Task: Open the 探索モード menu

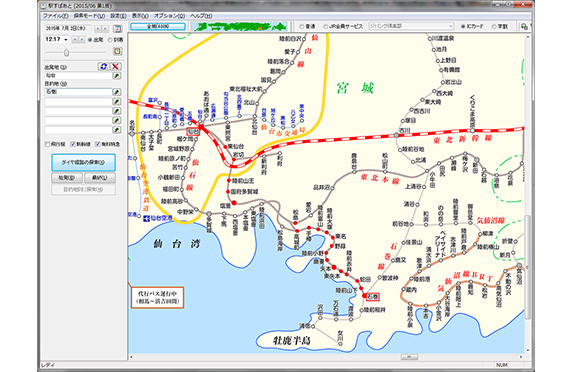Action: click(89, 16)
